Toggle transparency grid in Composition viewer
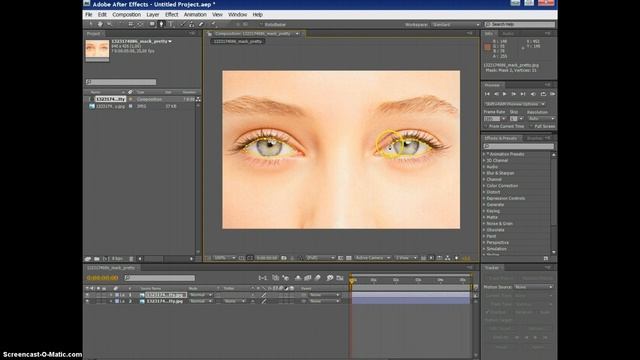Viewport: 640px width, 360px height. 349,258
